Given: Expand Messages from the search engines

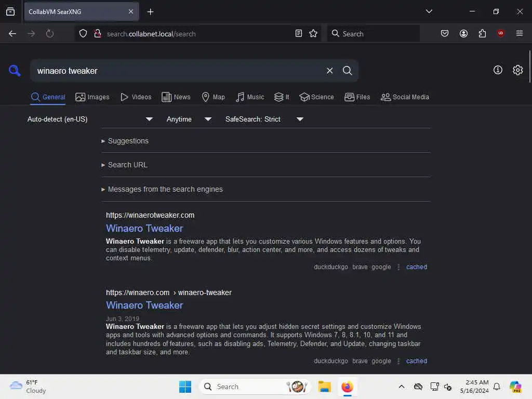Looking at the screenshot, I should coord(162,189).
